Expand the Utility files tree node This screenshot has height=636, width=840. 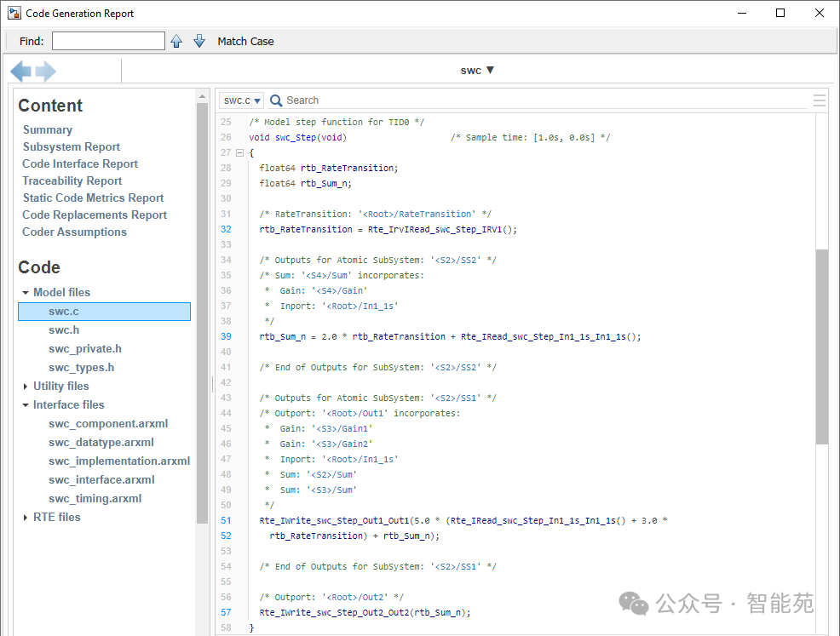(x=26, y=387)
